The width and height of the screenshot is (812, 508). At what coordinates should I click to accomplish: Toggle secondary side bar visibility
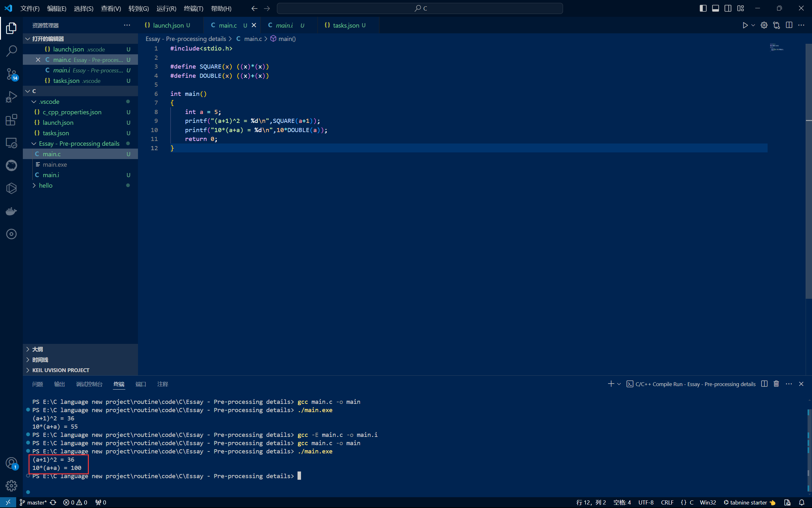(x=728, y=8)
